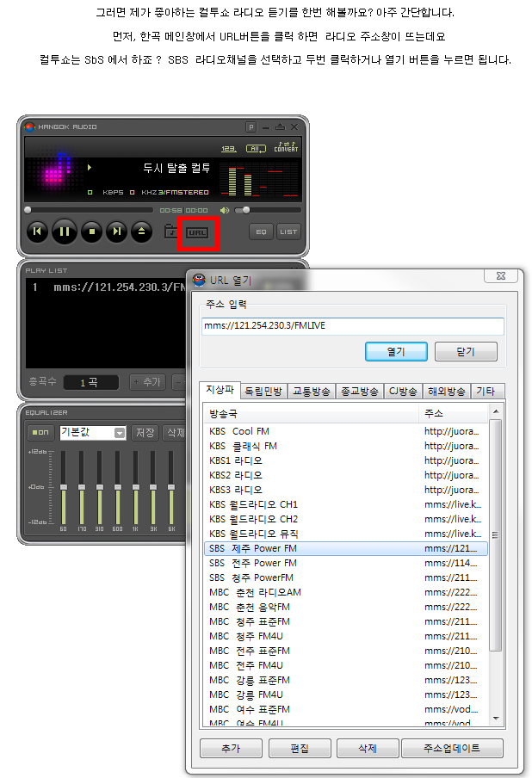Viewport: 532px width, 778px height.
Task: Sort by the 주소 column header
Action: (x=454, y=413)
